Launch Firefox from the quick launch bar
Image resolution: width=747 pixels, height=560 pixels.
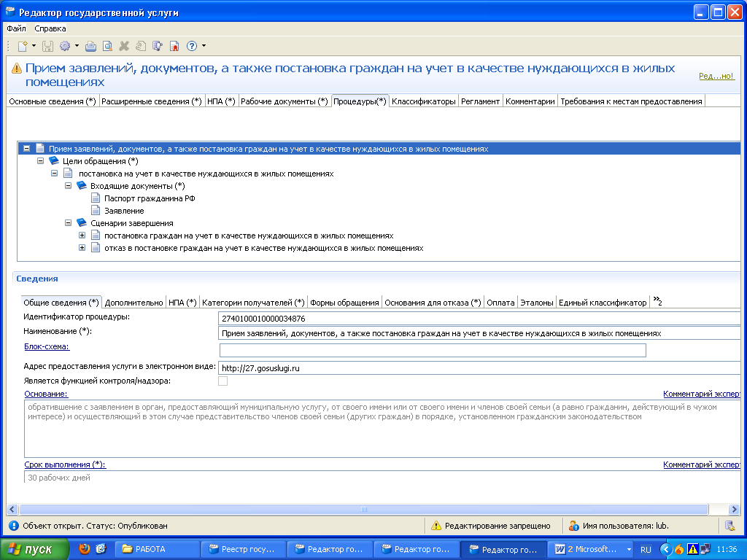85,549
